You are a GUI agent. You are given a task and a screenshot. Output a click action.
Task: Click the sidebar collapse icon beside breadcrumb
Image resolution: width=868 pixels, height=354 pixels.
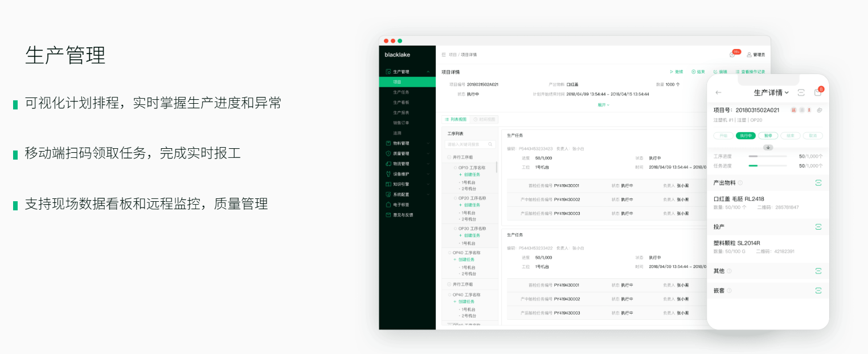[x=444, y=55]
